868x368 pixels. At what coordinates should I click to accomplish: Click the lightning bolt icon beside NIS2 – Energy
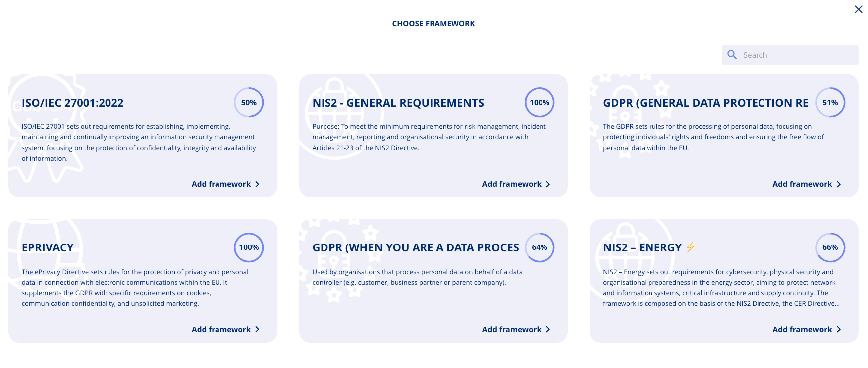(x=690, y=247)
